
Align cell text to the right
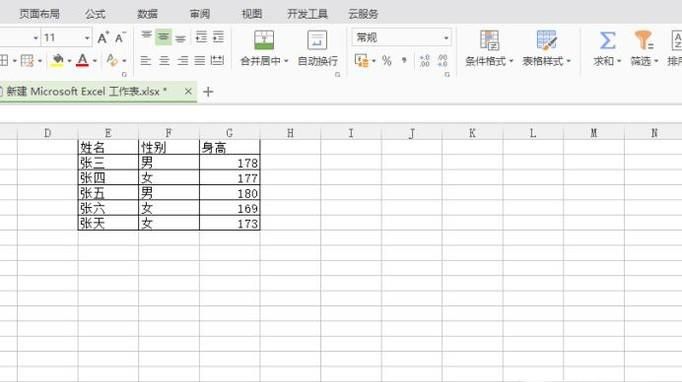[182, 60]
